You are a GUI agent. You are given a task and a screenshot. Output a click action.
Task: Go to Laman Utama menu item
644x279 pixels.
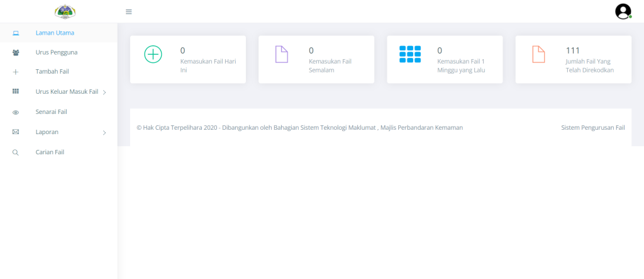tap(55, 33)
